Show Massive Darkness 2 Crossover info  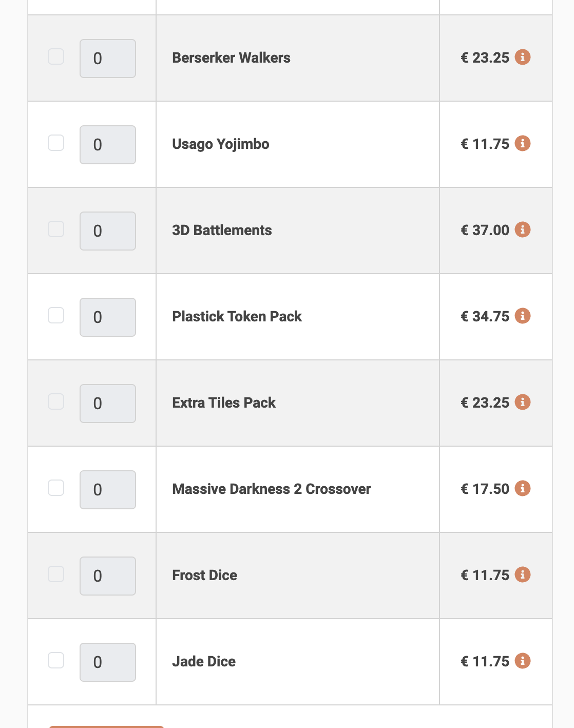click(523, 488)
